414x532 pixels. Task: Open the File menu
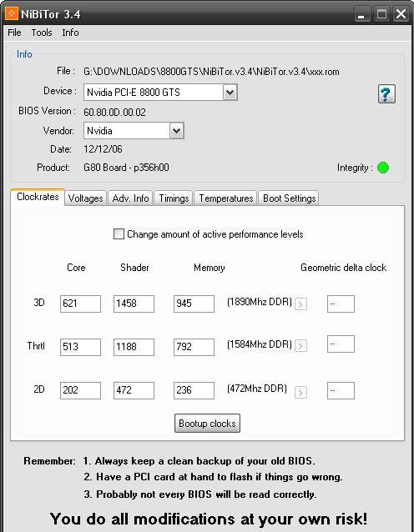14,33
